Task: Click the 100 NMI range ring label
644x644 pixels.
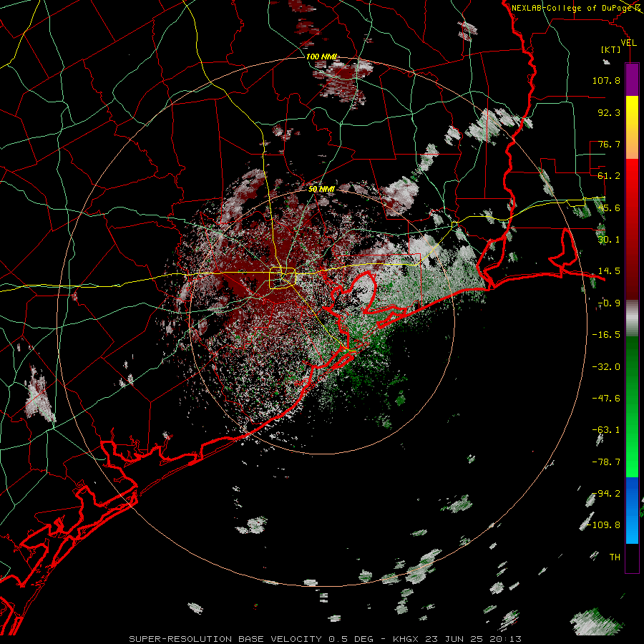Action: 321,57
